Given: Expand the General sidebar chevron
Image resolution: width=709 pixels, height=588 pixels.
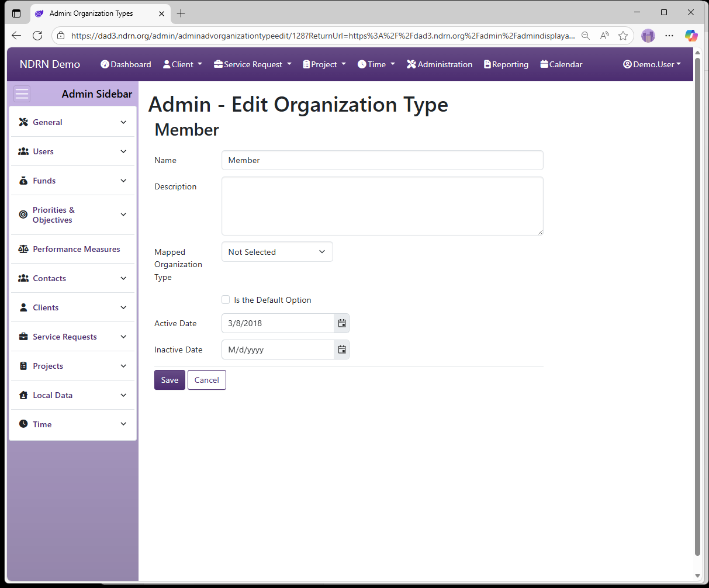Looking at the screenshot, I should pos(123,122).
